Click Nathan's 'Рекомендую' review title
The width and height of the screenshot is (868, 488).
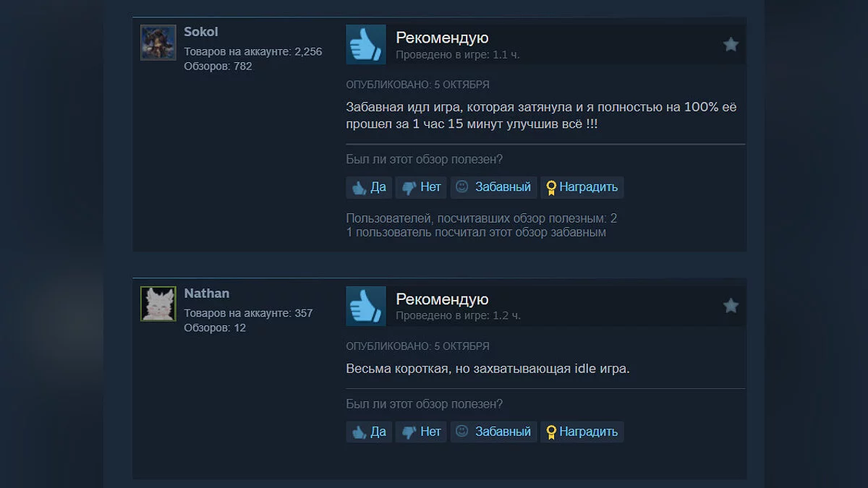click(x=442, y=299)
